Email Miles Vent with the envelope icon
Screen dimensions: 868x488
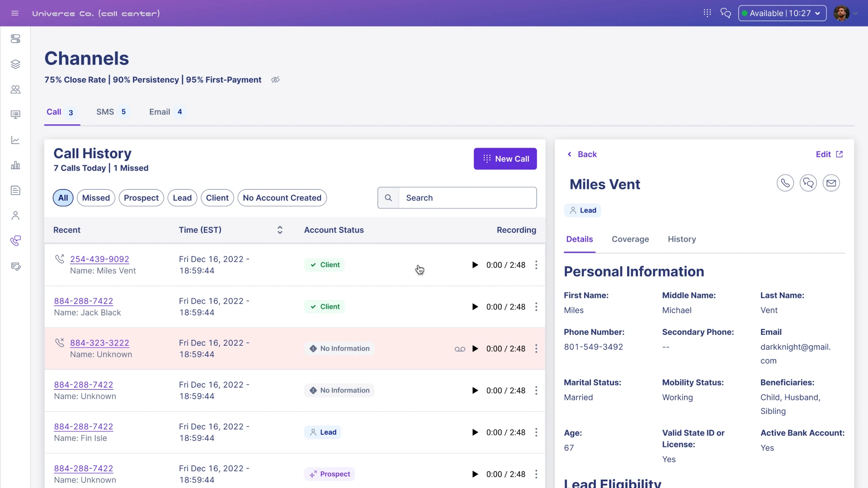[x=831, y=183]
